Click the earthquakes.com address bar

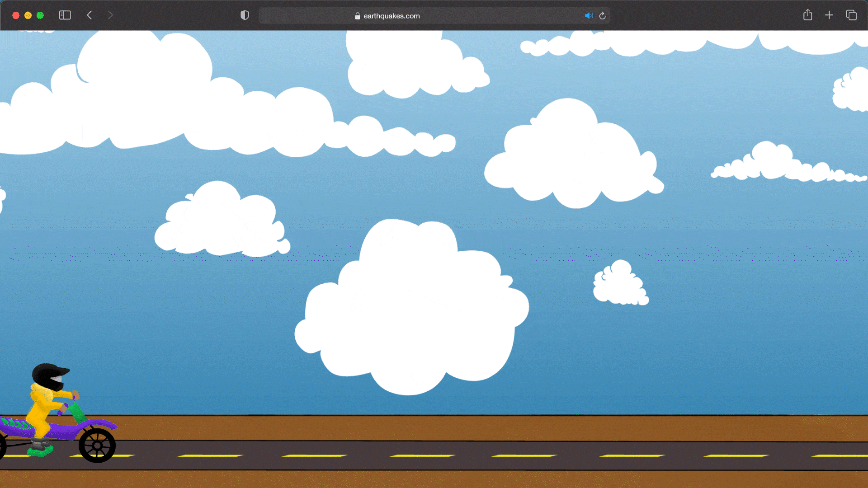tap(434, 16)
